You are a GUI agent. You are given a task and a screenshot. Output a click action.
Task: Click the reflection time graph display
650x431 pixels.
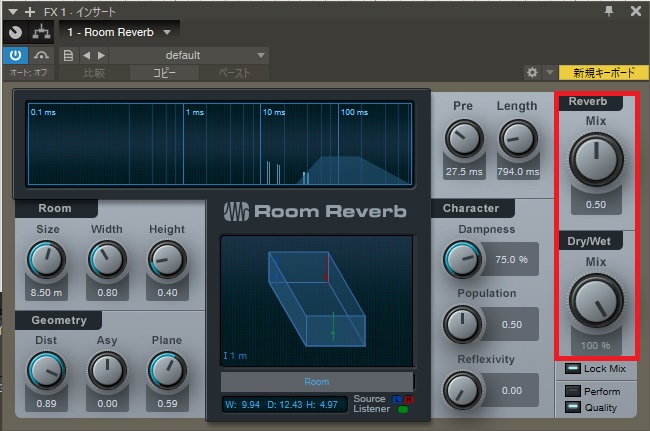220,143
